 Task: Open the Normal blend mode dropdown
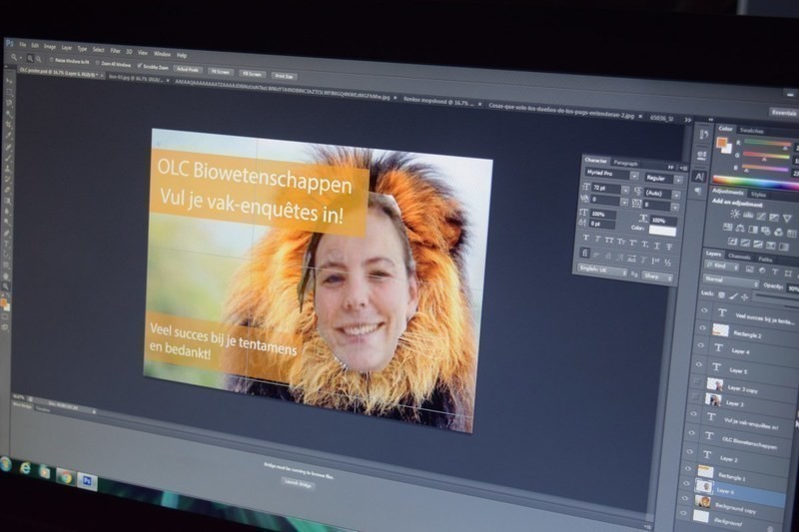point(731,281)
